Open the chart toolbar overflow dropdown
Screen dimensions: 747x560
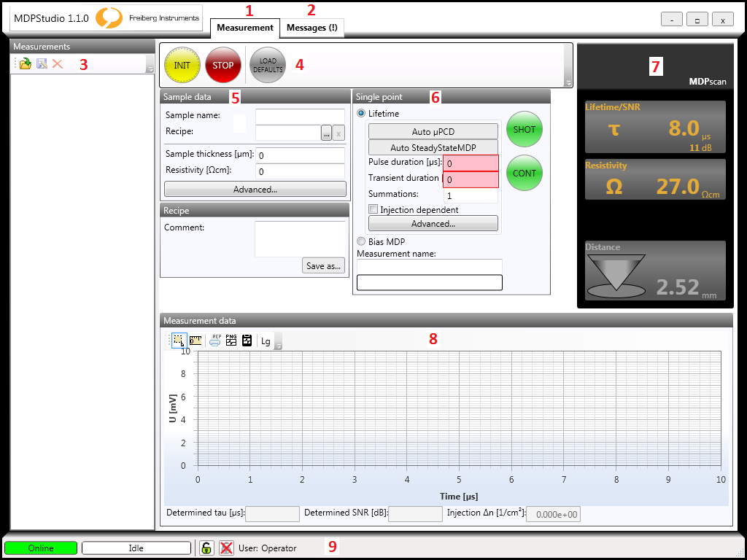[279, 344]
